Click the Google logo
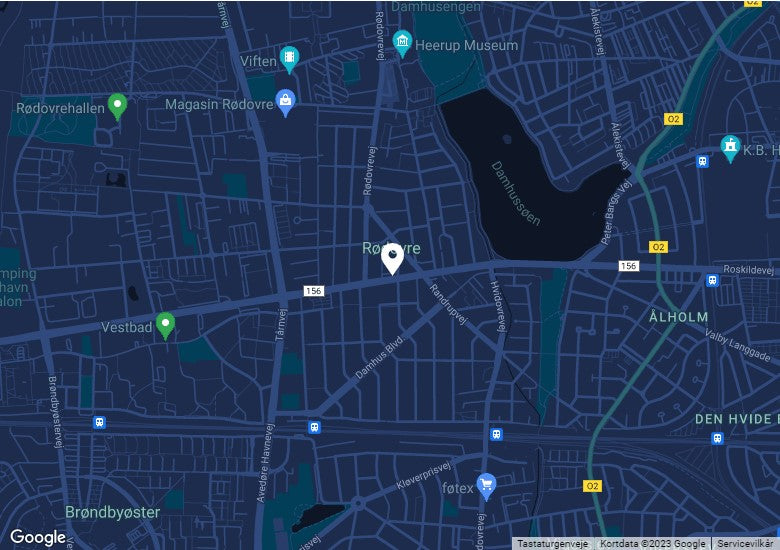The image size is (780, 550). (x=38, y=537)
